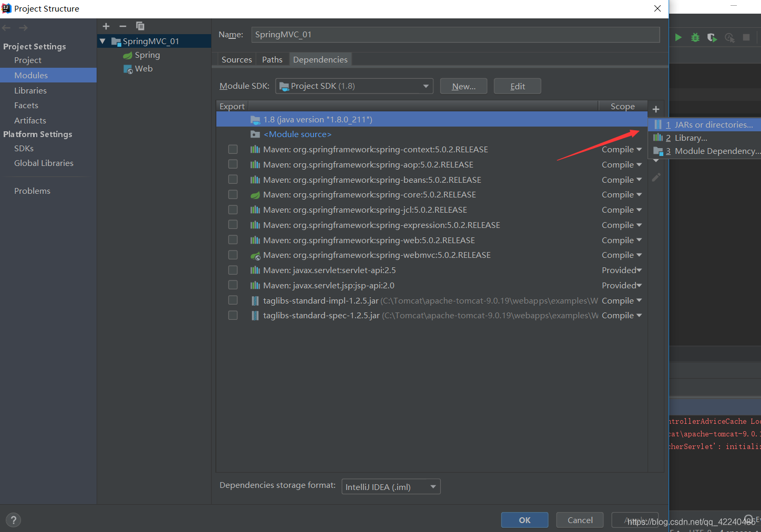Screen dimensions: 761x532
Task: Click the New... button next to Module SDK
Action: [x=463, y=86]
